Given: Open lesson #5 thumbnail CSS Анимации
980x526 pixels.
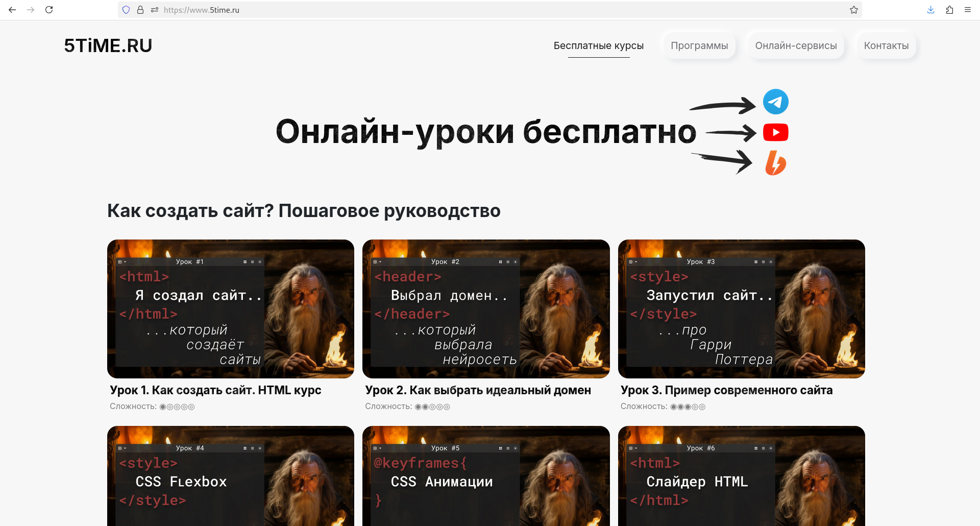Looking at the screenshot, I should (486, 476).
